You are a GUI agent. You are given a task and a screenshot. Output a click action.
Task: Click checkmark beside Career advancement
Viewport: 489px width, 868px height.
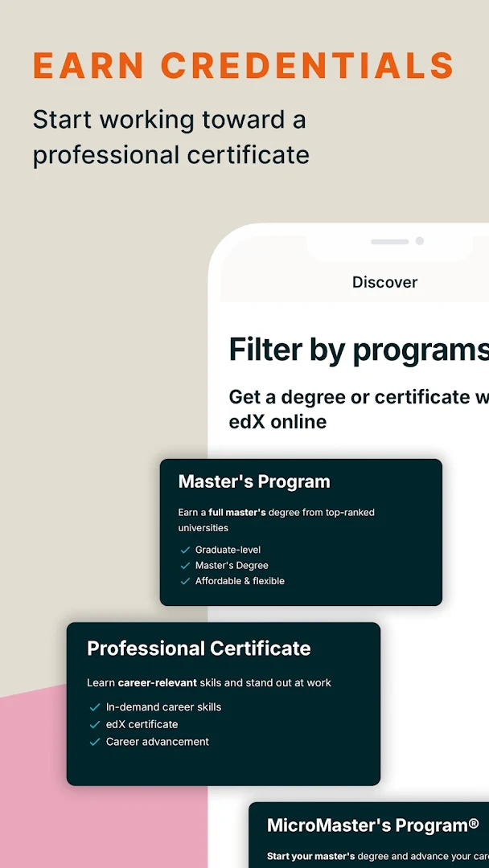(95, 742)
